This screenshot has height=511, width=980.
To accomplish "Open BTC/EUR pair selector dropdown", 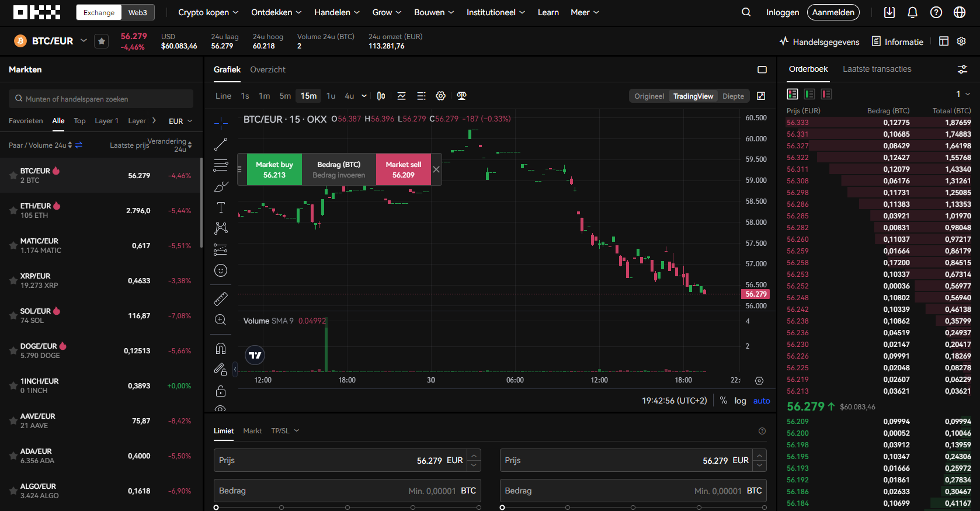I will (84, 40).
